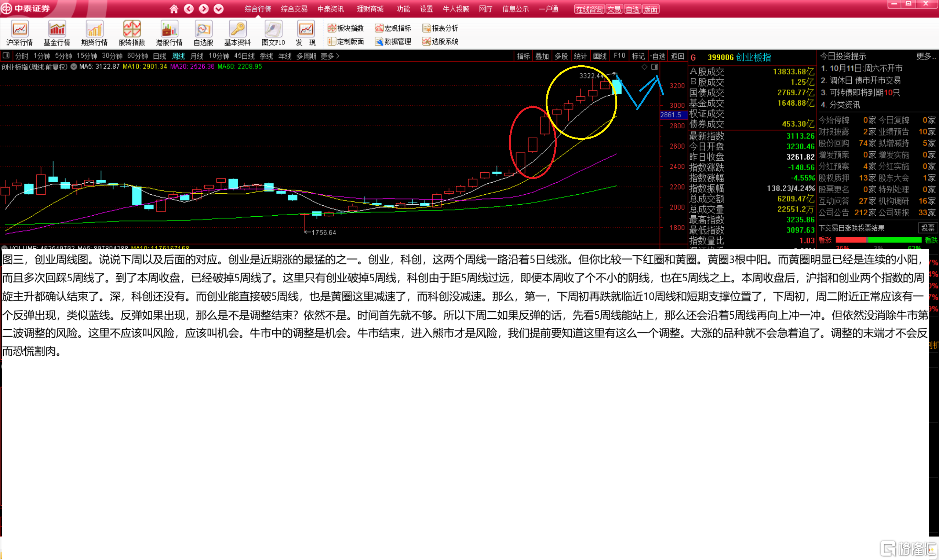
Task: Open the 综合交易 menu
Action: coord(294,9)
